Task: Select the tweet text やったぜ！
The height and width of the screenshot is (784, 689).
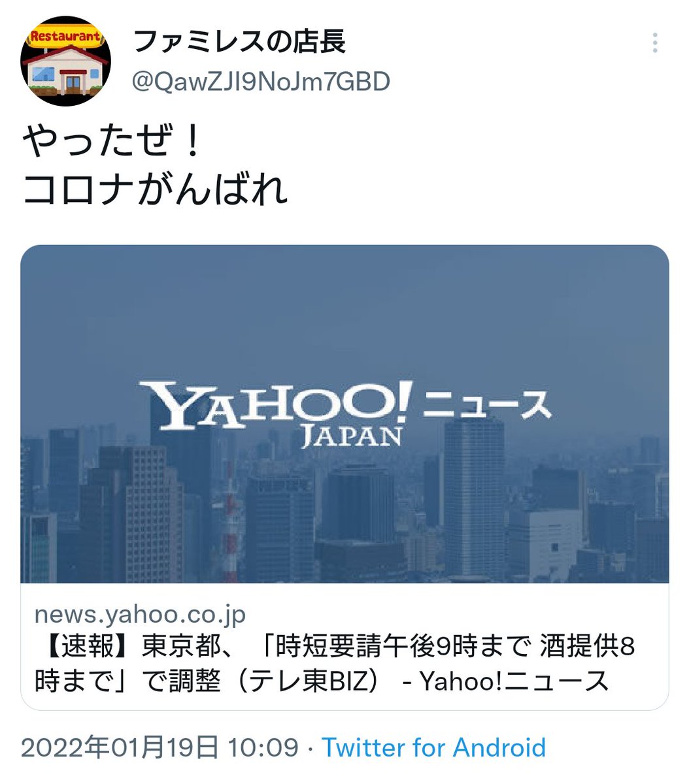Action: (112, 142)
